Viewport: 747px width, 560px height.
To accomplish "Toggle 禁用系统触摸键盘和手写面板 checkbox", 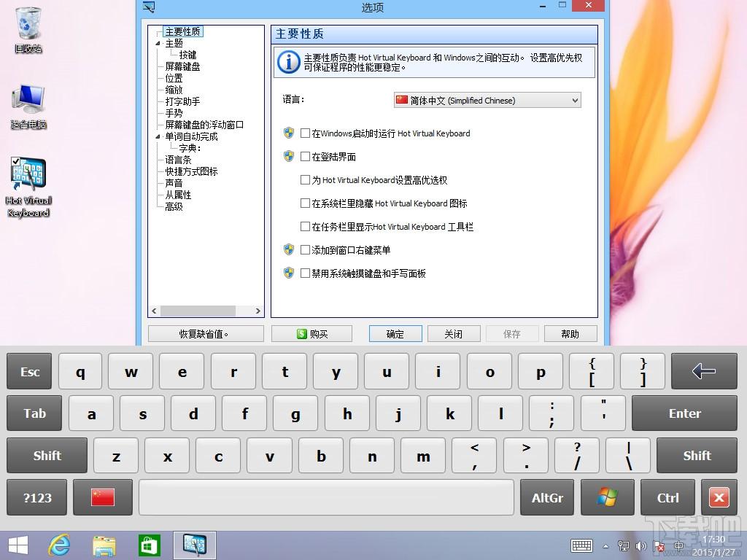I will pos(306,273).
